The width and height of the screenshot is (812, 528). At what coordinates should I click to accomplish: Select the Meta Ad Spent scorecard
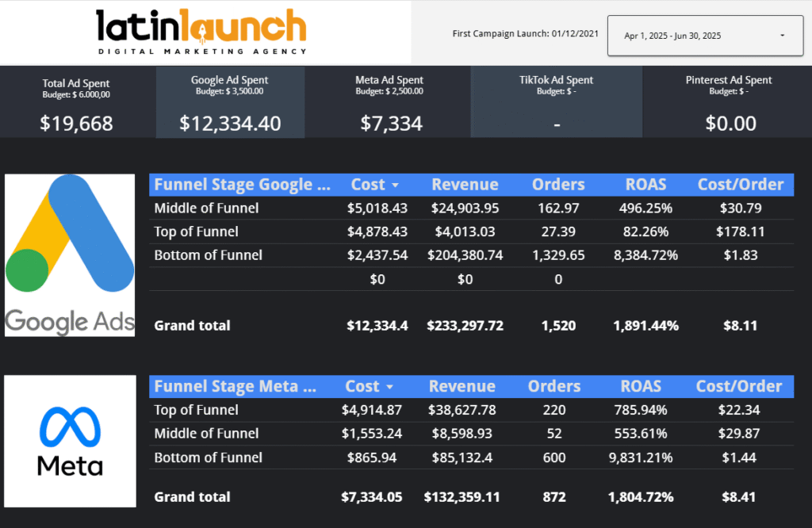point(389,103)
